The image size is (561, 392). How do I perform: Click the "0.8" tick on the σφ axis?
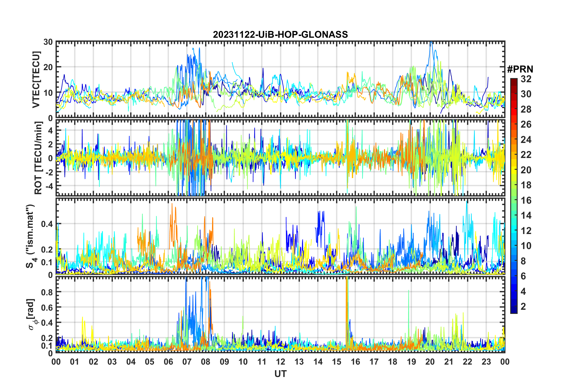(x=47, y=292)
